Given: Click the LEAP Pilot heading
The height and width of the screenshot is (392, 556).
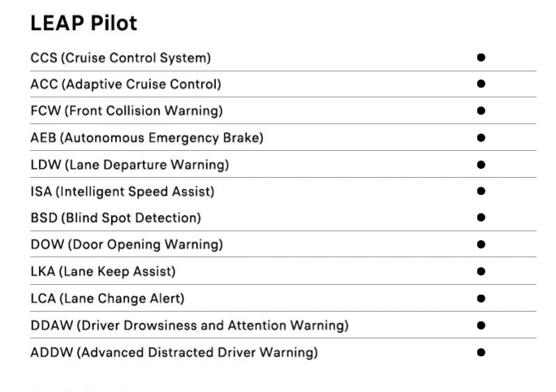Looking at the screenshot, I should coord(84,24).
